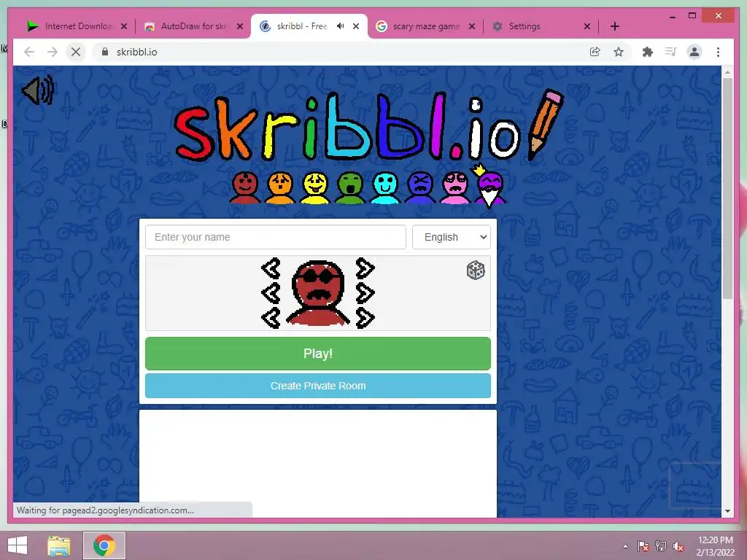Open the Extensions puzzle icon

pos(648,52)
